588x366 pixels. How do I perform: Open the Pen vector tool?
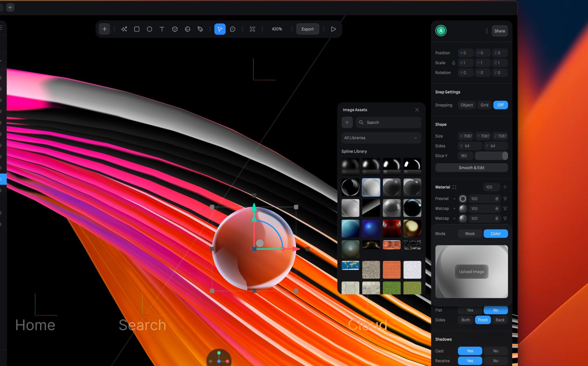tap(200, 29)
